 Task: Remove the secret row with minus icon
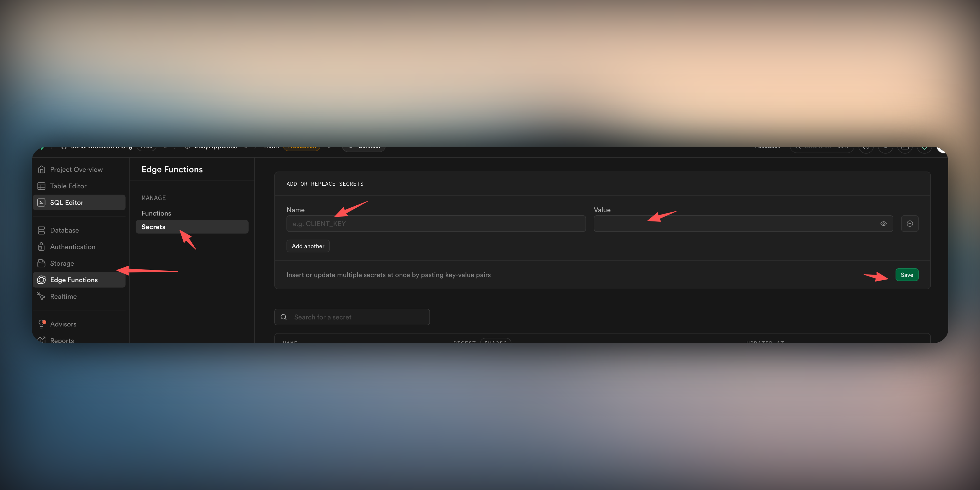910,224
